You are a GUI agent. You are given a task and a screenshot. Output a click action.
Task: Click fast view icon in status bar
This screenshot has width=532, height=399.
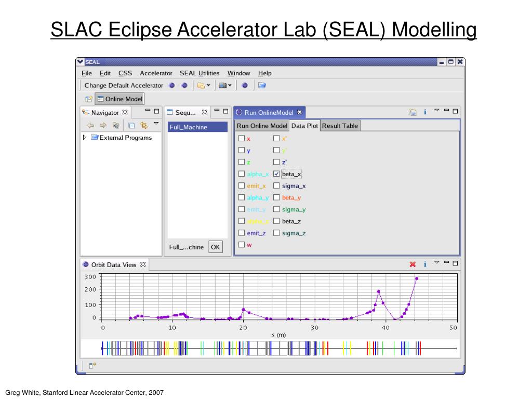coord(92,365)
